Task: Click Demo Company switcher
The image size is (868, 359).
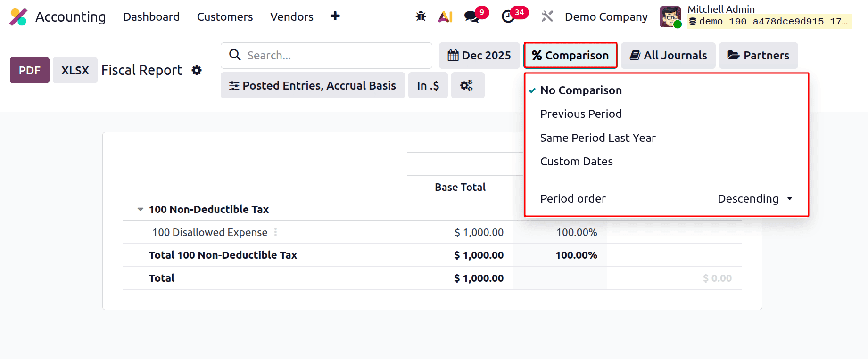Action: click(606, 17)
